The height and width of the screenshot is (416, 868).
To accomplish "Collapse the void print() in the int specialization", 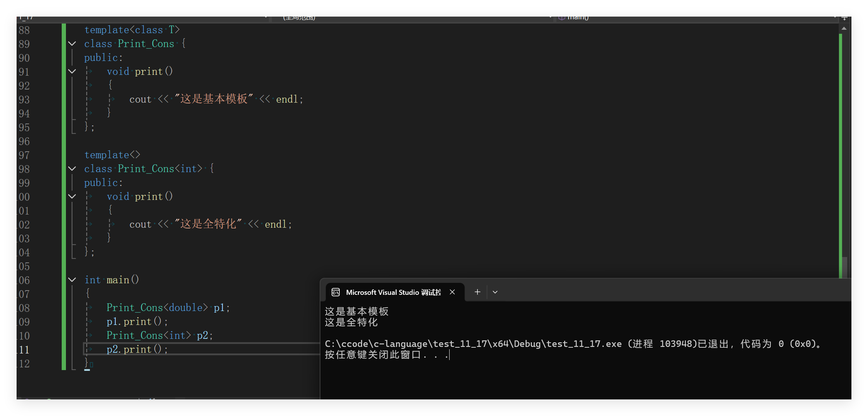I will click(72, 196).
